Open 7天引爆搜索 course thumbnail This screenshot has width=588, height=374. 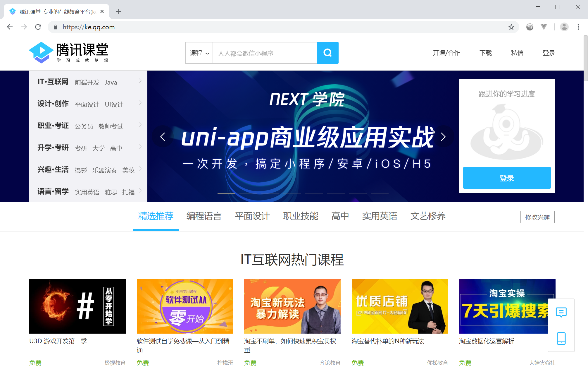[507, 306]
